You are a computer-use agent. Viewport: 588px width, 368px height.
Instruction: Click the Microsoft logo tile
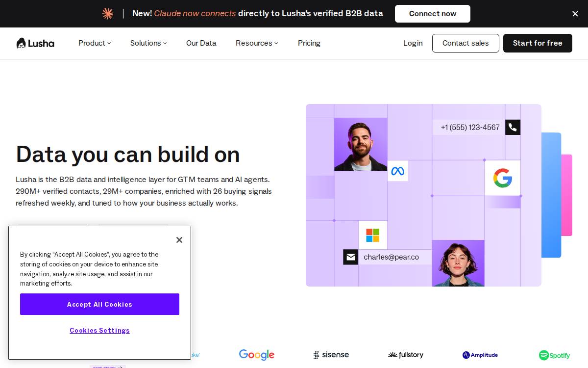pyautogui.click(x=373, y=235)
